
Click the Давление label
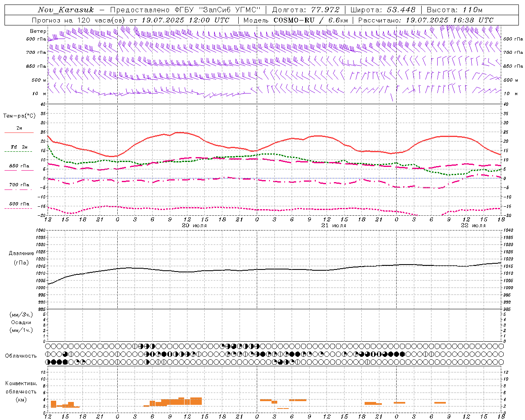(21, 253)
